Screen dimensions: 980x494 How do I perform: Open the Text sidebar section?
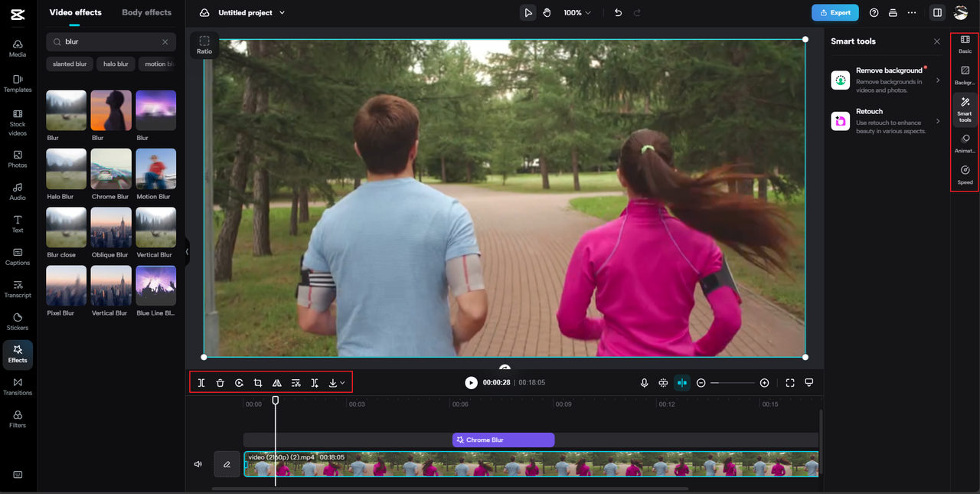[18, 224]
